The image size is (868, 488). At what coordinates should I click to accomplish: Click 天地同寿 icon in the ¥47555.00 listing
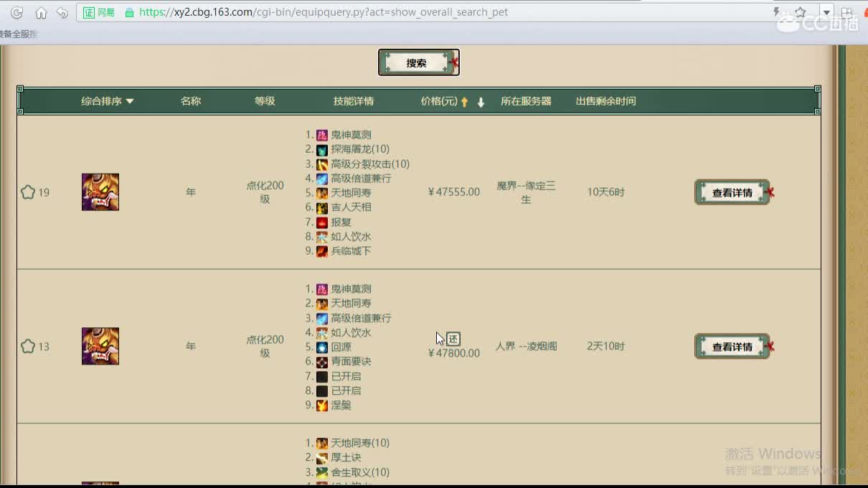click(x=322, y=193)
